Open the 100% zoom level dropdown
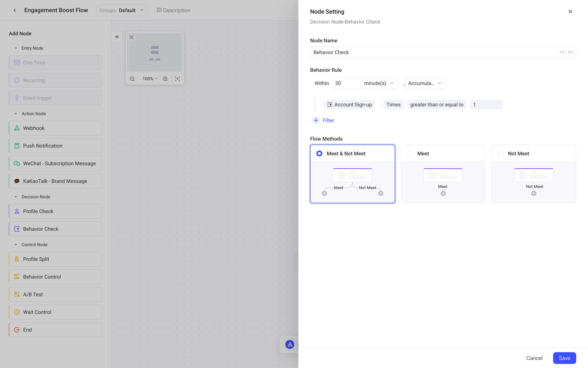The width and height of the screenshot is (588, 368). click(150, 79)
